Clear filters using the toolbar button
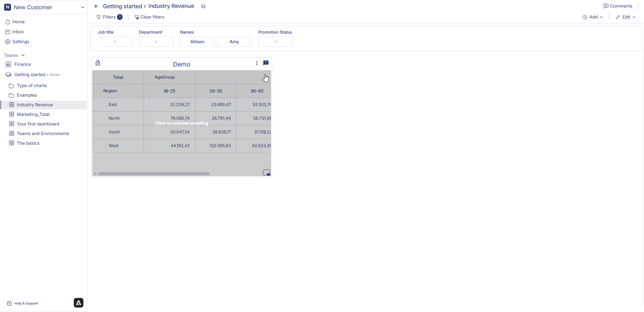The image size is (644, 312). (x=149, y=17)
